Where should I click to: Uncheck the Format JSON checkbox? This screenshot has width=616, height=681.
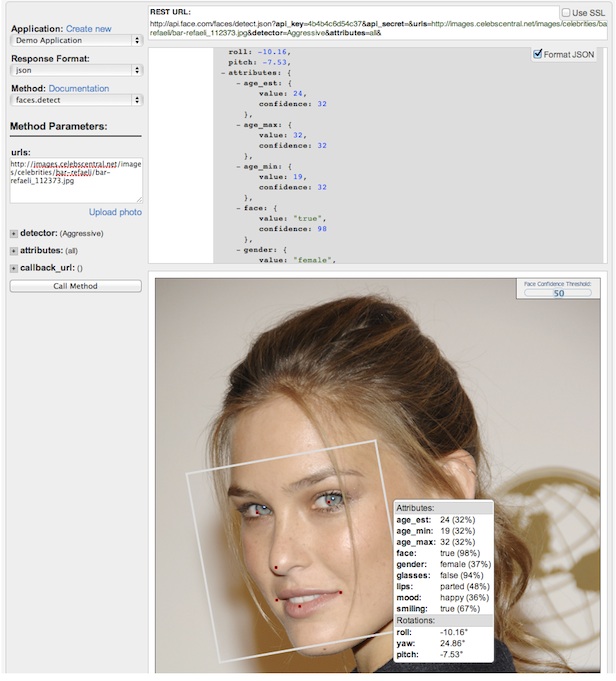(538, 54)
